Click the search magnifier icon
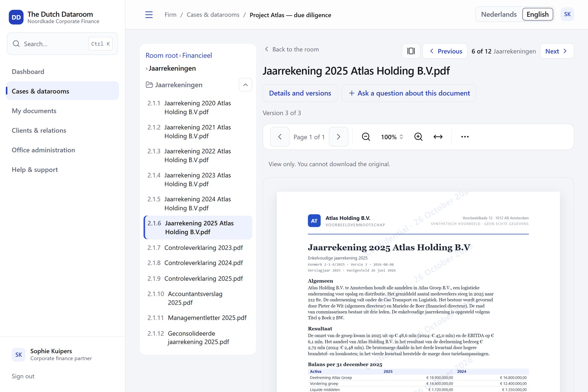Image resolution: width=588 pixels, height=392 pixels. (x=16, y=44)
